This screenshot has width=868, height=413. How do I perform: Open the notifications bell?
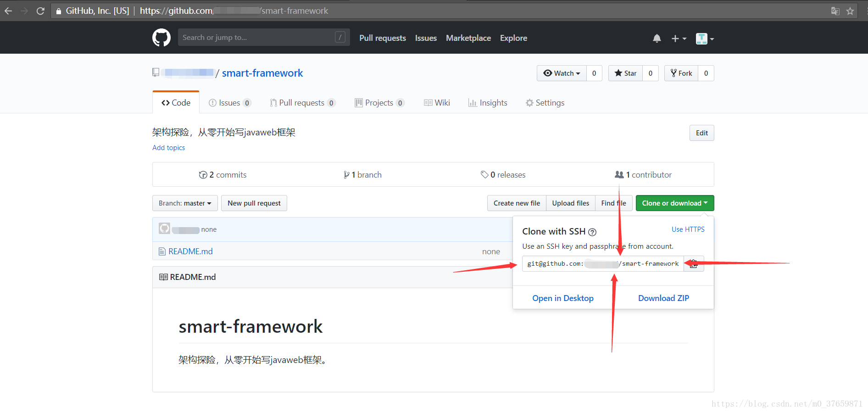point(657,39)
